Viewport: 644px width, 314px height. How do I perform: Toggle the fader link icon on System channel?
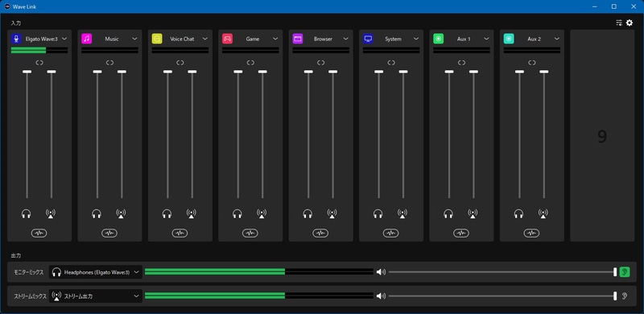[391, 63]
